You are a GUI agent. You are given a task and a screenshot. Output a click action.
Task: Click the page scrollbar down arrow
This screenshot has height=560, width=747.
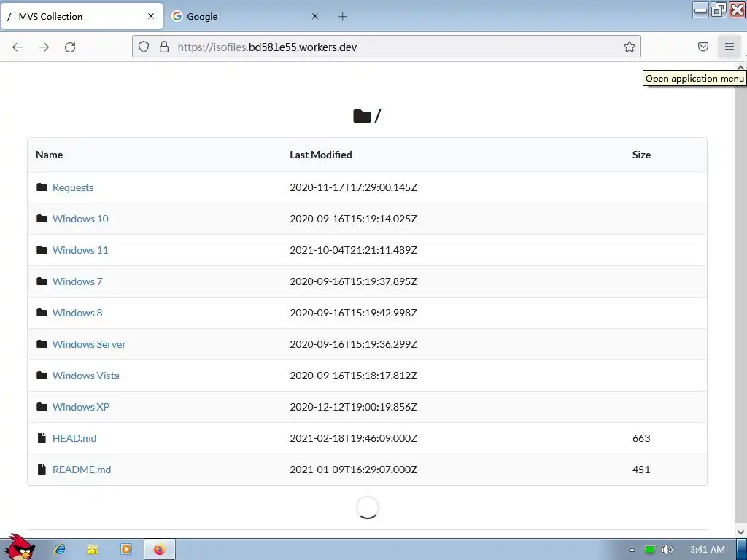coord(740,532)
